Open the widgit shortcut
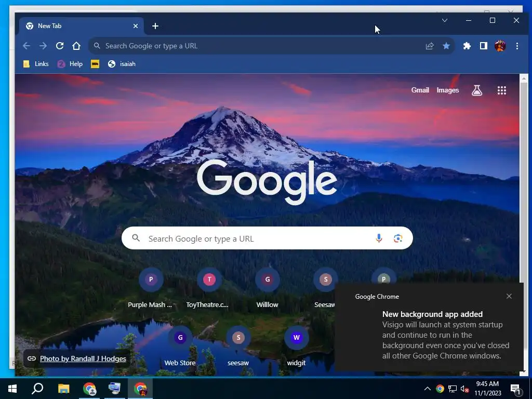 296,346
